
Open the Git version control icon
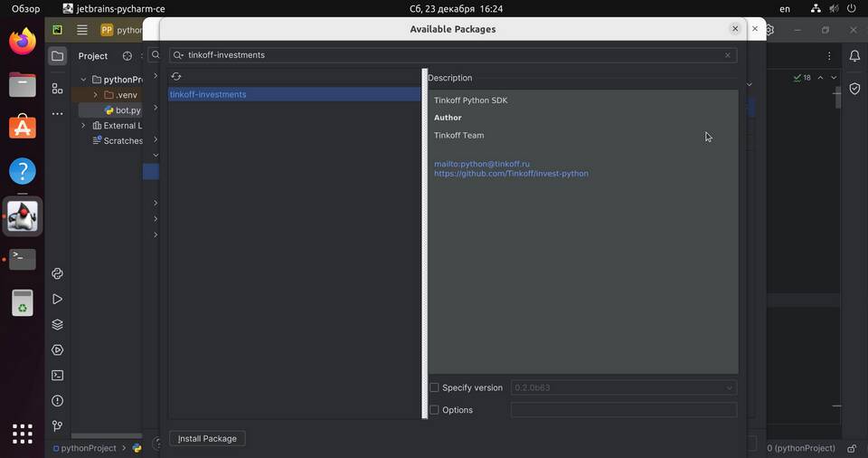[x=57, y=425]
